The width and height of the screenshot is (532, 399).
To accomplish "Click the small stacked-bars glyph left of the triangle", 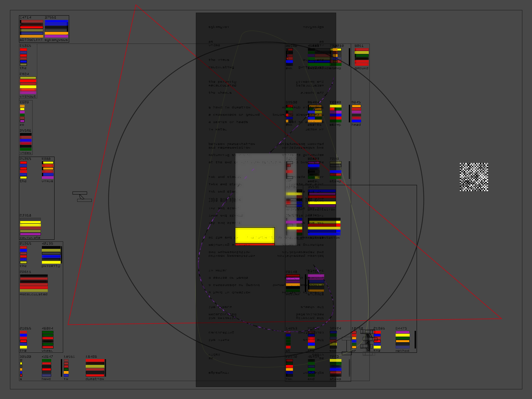I will pos(82,197).
